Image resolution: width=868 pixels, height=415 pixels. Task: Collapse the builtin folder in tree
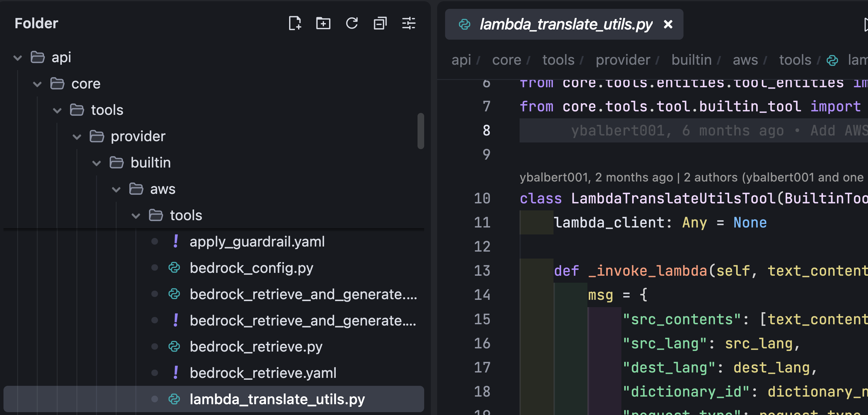tap(97, 163)
